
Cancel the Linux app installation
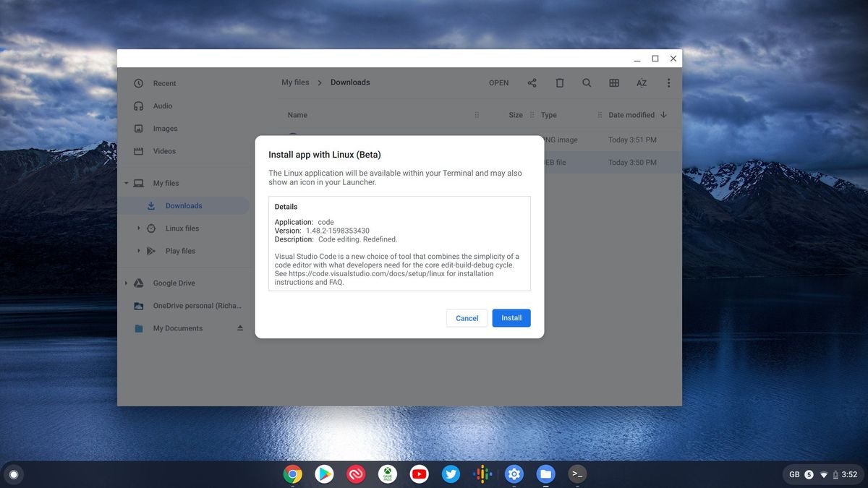467,318
